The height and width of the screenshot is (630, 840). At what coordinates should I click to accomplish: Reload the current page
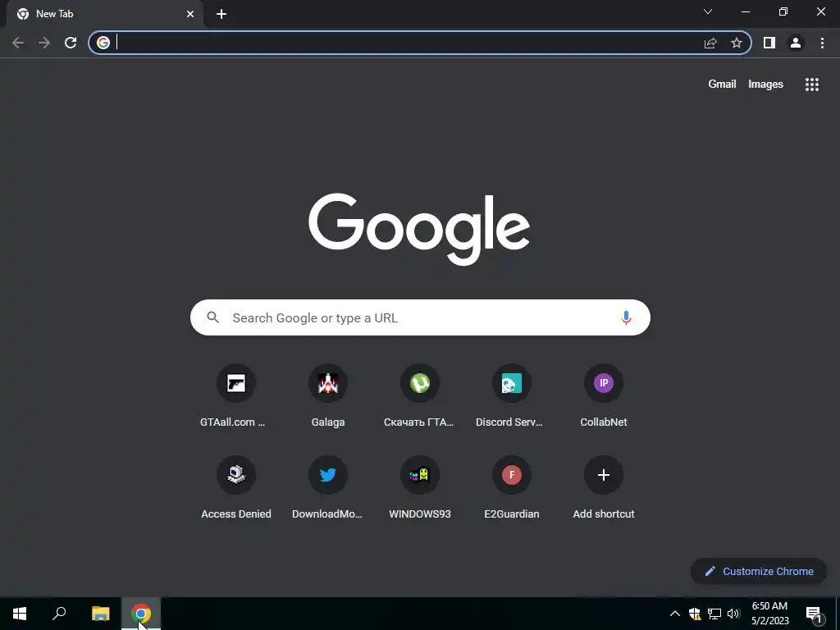[71, 43]
